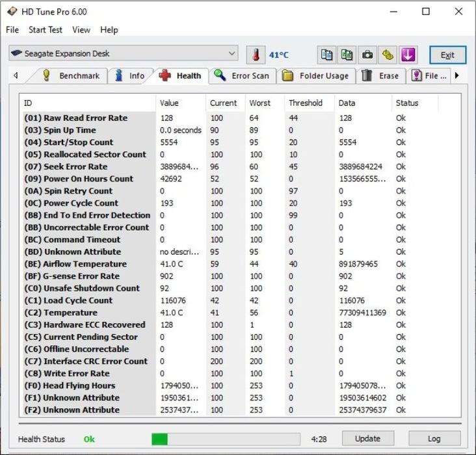The width and height of the screenshot is (476, 455).
Task: Click the green Ok health status text
Action: 89,439
